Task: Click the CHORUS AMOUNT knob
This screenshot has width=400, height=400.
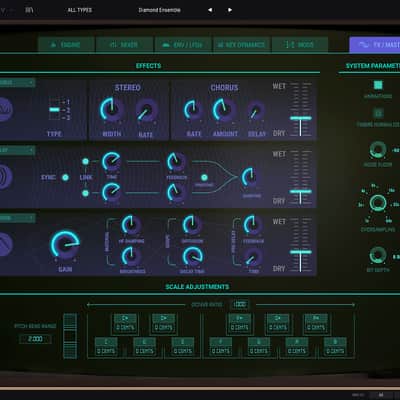Action: point(224,109)
